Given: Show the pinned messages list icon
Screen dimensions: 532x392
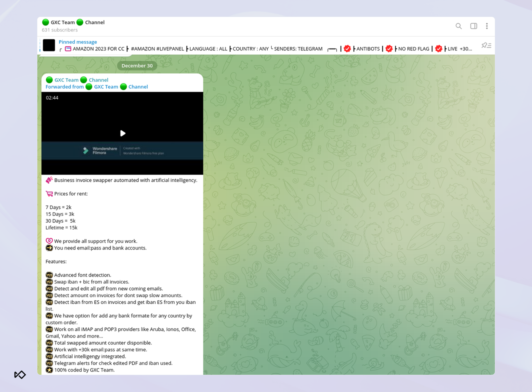Looking at the screenshot, I should (x=486, y=45).
